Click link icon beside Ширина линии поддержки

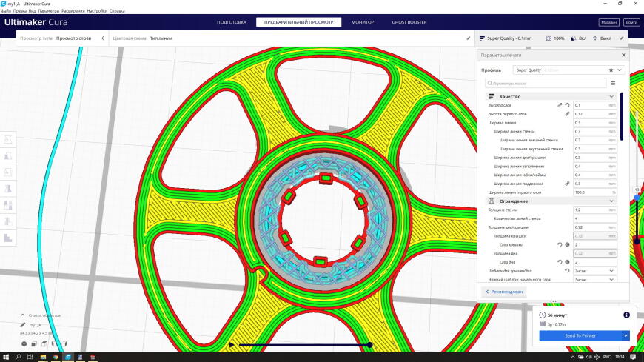pyautogui.click(x=567, y=184)
